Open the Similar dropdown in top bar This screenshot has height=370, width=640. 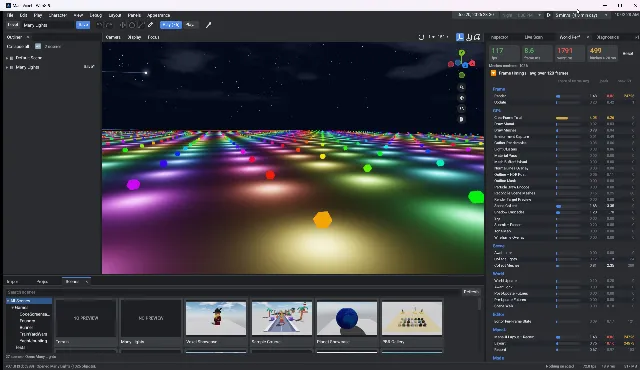[581, 15]
